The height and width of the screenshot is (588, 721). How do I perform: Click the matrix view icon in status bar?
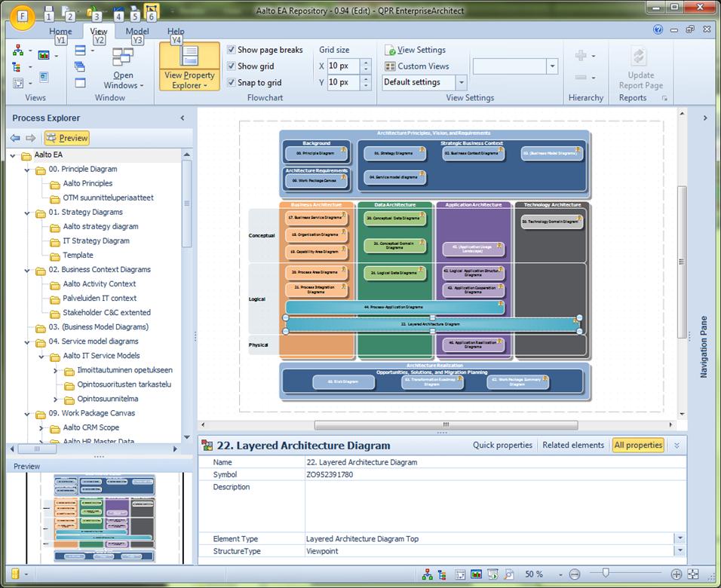click(x=460, y=574)
